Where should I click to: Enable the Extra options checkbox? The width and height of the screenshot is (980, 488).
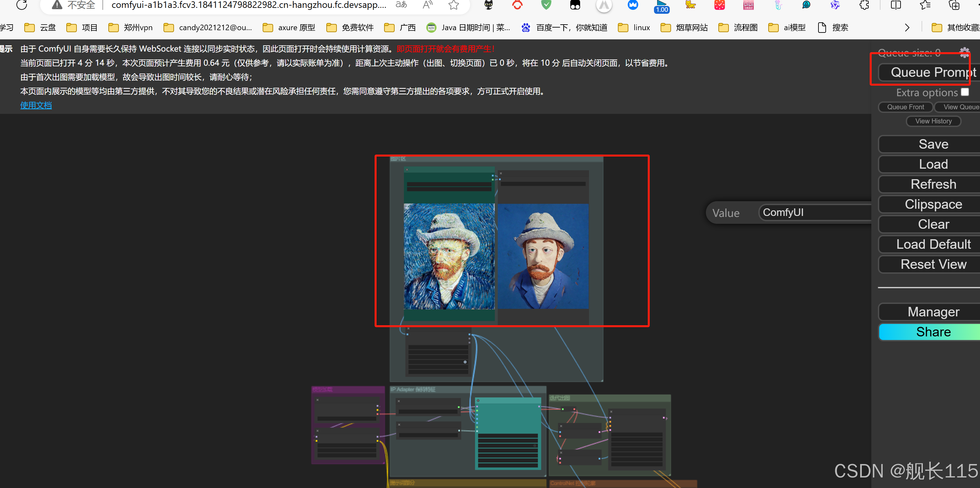tap(965, 92)
